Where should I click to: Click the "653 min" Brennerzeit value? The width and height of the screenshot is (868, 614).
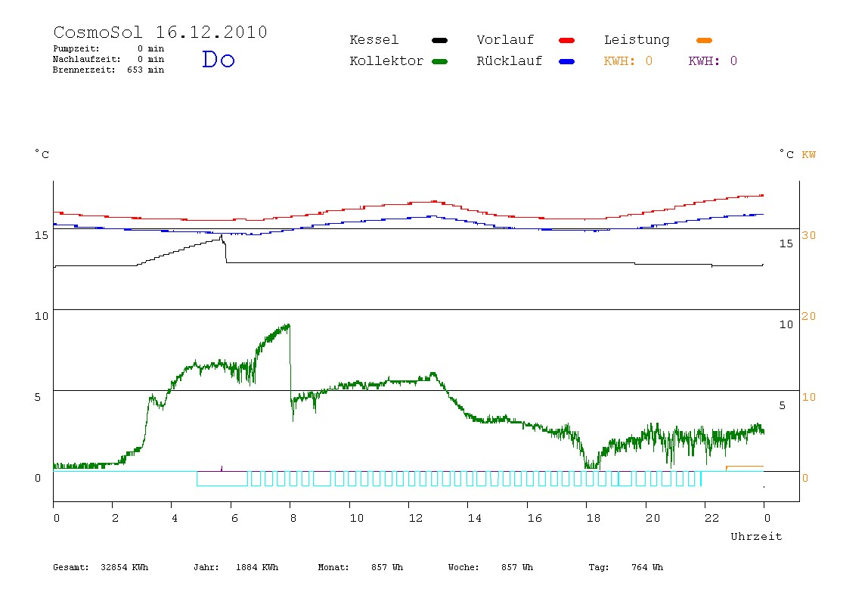[146, 70]
